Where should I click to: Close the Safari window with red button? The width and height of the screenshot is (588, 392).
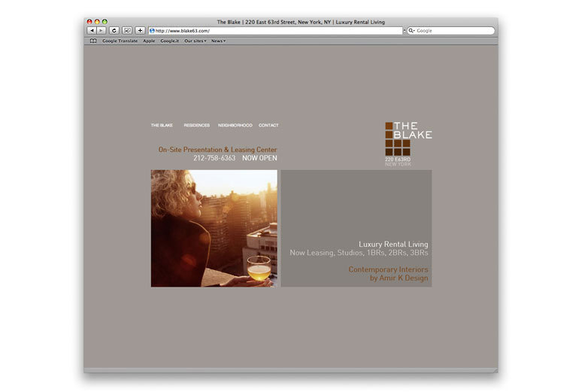pos(89,22)
